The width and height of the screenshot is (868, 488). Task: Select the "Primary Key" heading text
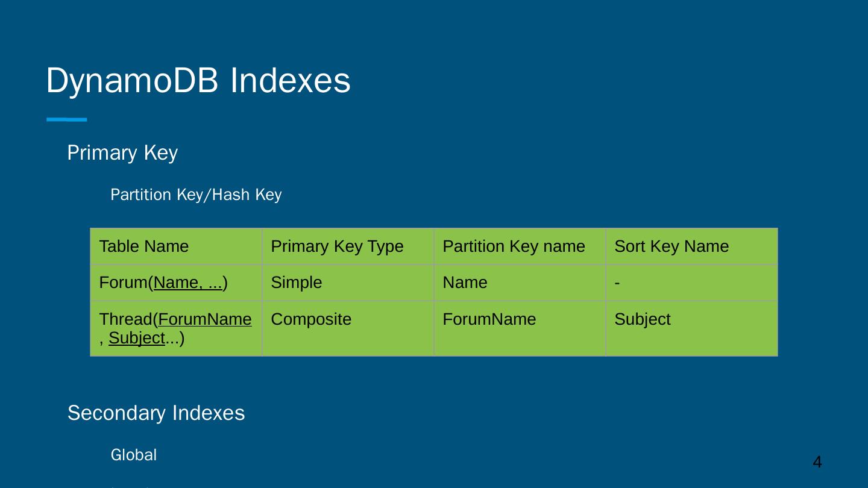122,153
